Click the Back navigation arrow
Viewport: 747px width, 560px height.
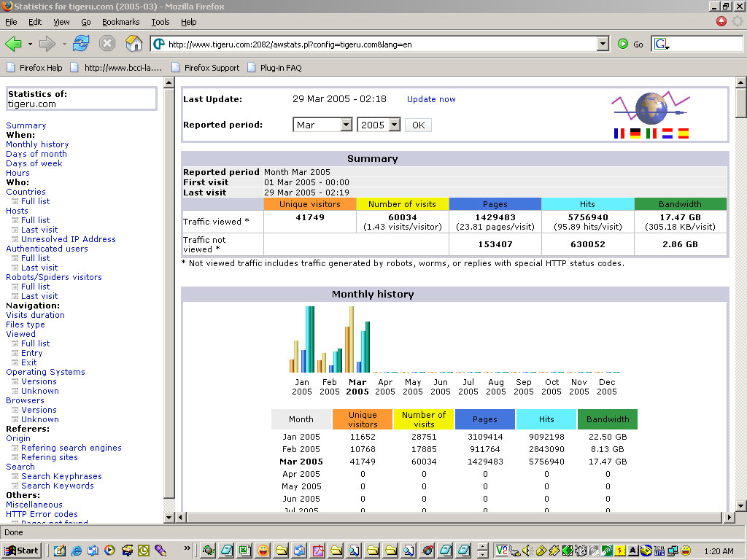pyautogui.click(x=13, y=44)
